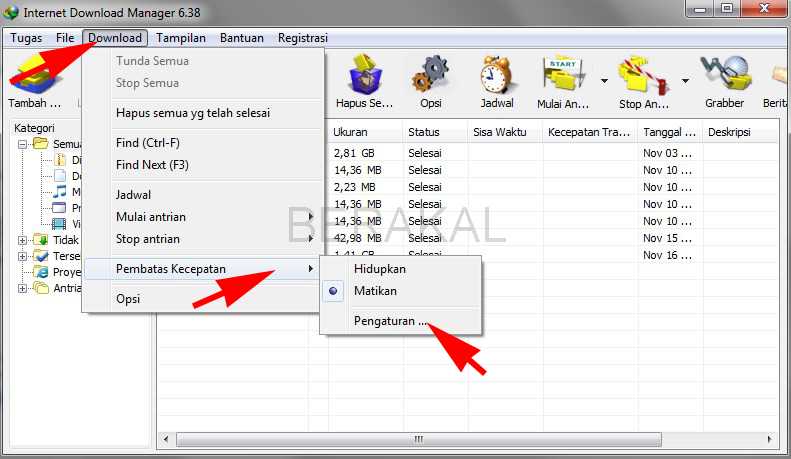Open the Tampilan menu

[181, 38]
